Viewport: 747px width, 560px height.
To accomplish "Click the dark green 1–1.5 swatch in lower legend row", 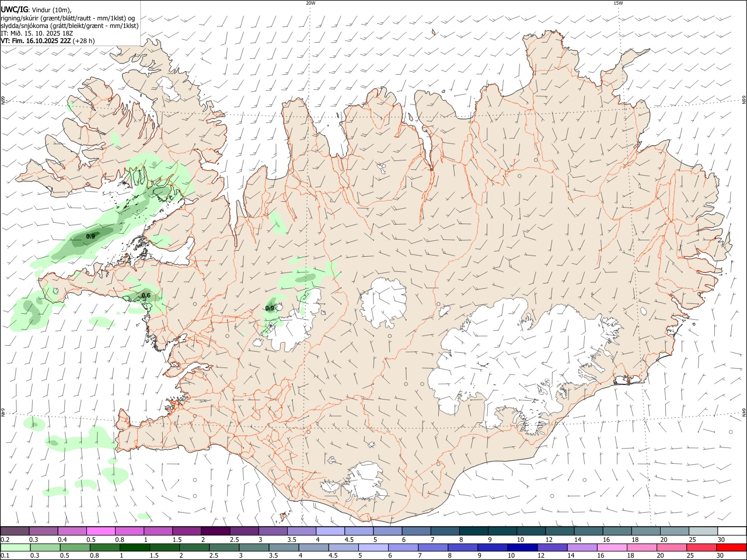I will pos(134,548).
